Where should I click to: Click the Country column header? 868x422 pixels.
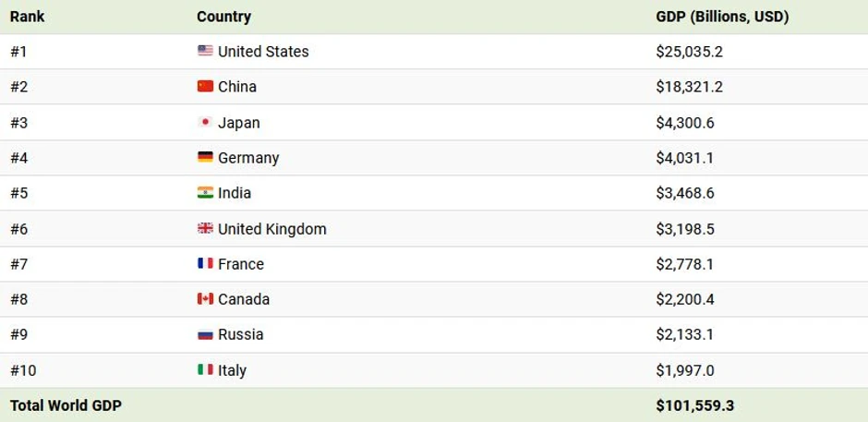[x=223, y=17]
